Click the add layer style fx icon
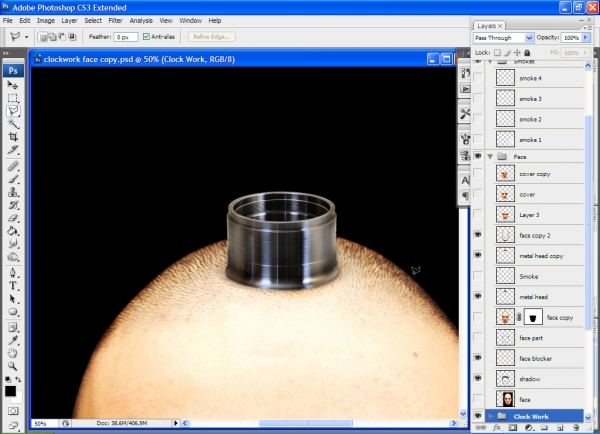Viewport: 600px width, 434px height. tap(497, 427)
